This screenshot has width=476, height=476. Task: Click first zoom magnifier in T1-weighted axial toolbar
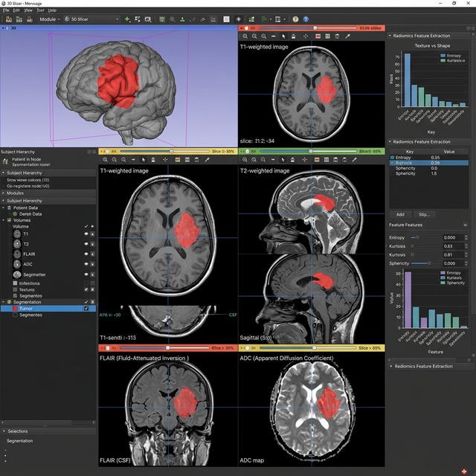click(106, 159)
